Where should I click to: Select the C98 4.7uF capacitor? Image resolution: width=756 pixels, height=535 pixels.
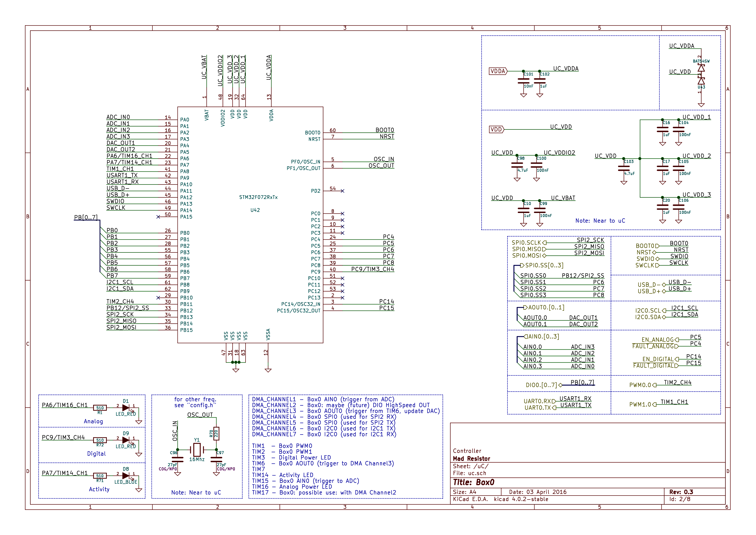click(517, 165)
